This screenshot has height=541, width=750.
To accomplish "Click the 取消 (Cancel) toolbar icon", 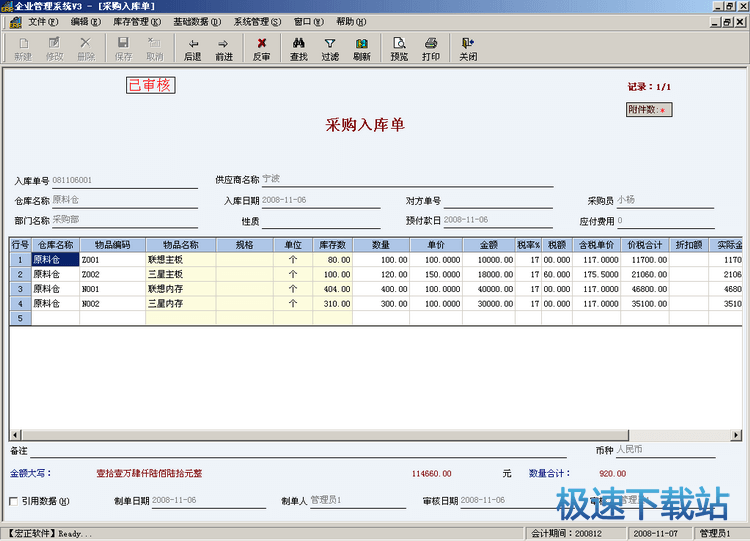I will [154, 48].
